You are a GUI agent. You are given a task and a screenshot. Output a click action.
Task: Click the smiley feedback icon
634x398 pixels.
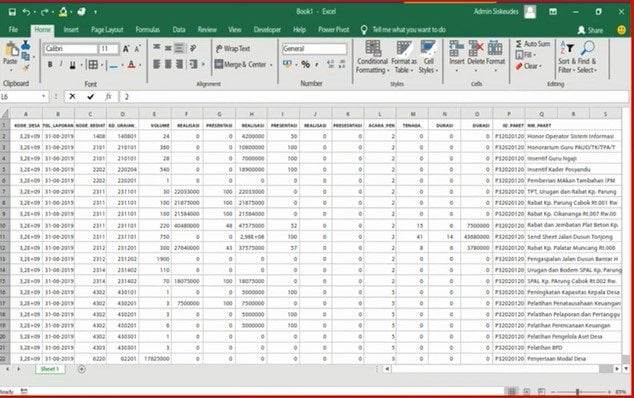[x=621, y=30]
